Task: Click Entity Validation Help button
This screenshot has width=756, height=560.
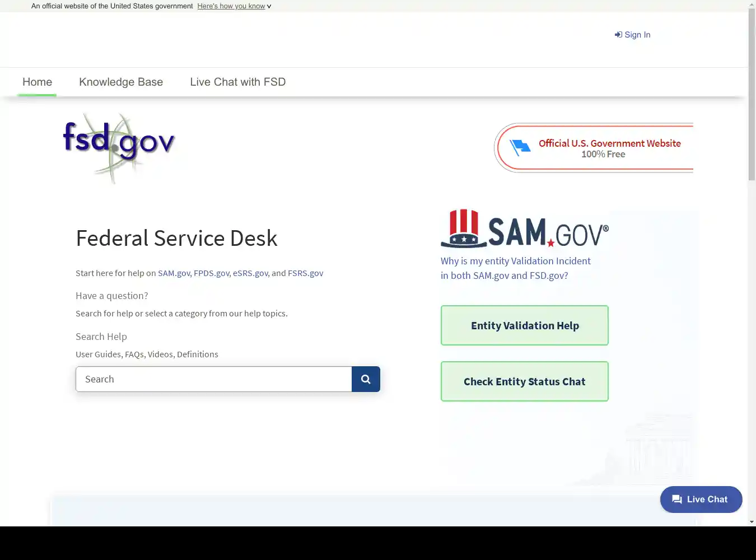Action: click(525, 325)
